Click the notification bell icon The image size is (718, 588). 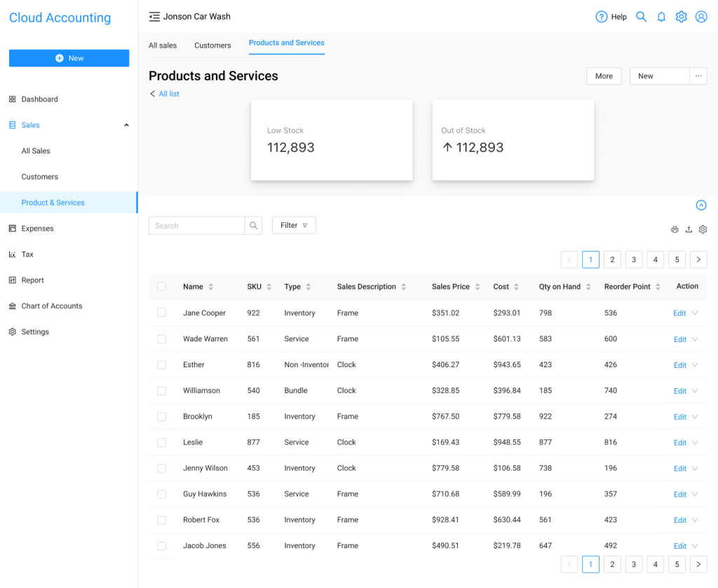click(661, 17)
